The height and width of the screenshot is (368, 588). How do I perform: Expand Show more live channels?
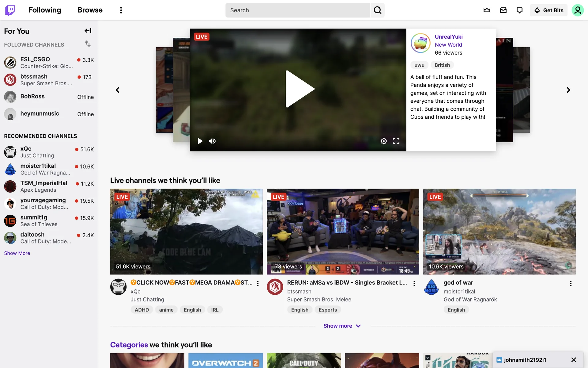[x=342, y=326]
